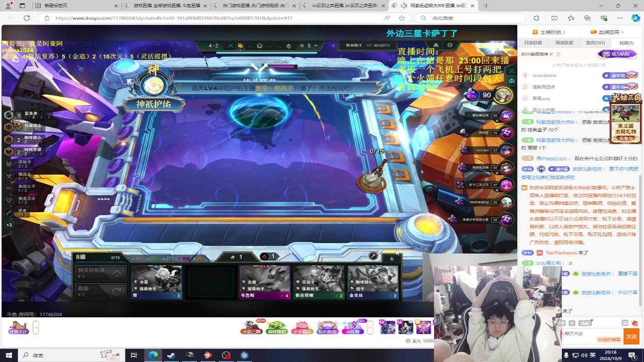Click 购买经验值 buy XP button
This screenshot has width=644, height=362.
[x=100, y=273]
